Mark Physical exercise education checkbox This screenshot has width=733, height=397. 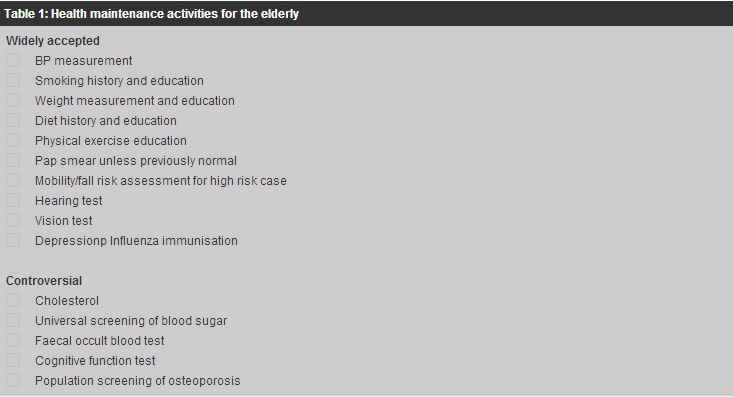click(13, 140)
